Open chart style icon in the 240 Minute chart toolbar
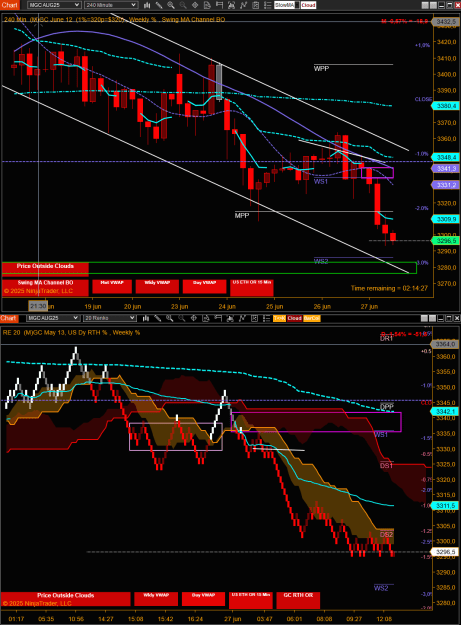This screenshot has height=625, width=461. pyautogui.click(x=147, y=5)
